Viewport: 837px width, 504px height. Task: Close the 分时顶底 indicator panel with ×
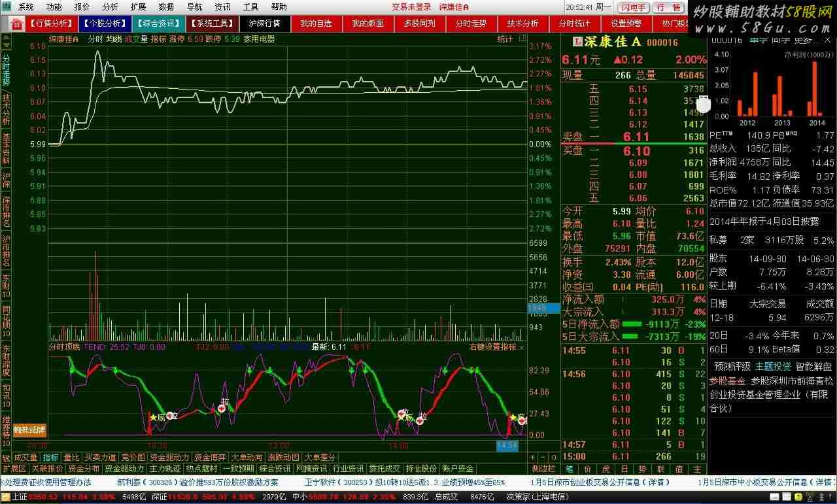click(x=522, y=347)
